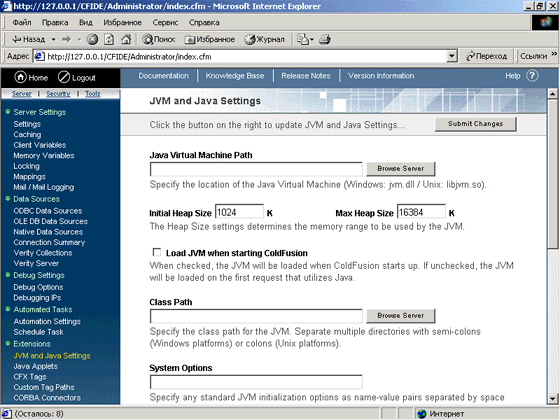Open the Вид menu
This screenshot has height=420, width=560.
click(86, 22)
